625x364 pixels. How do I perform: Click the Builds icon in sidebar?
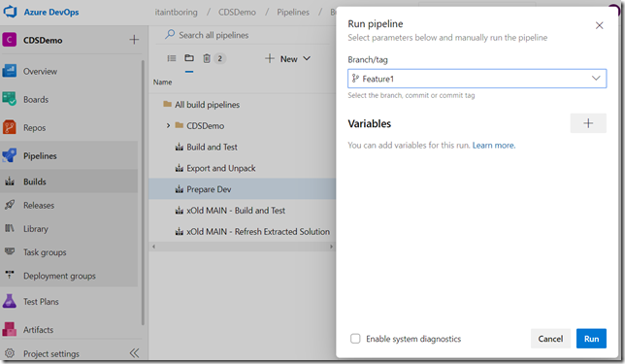pos(10,182)
